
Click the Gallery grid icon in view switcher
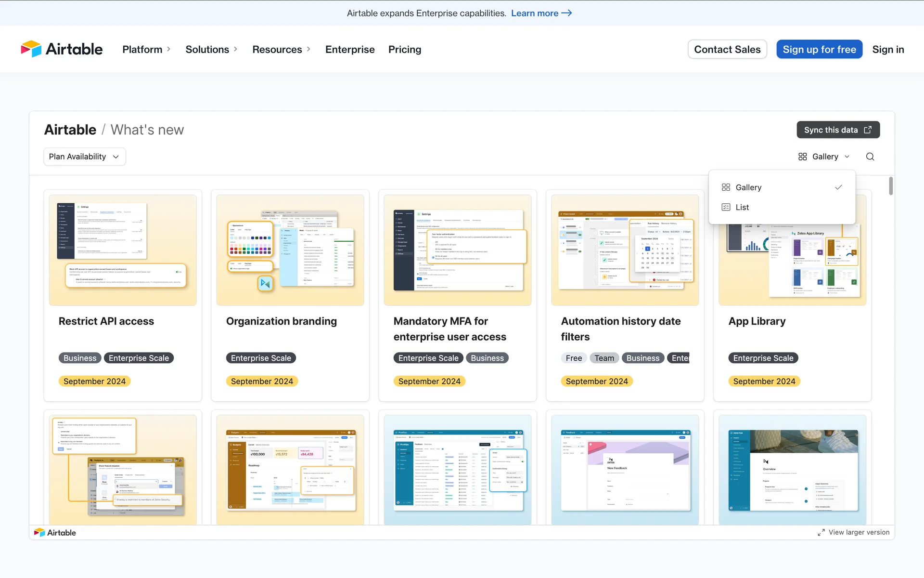(x=802, y=157)
